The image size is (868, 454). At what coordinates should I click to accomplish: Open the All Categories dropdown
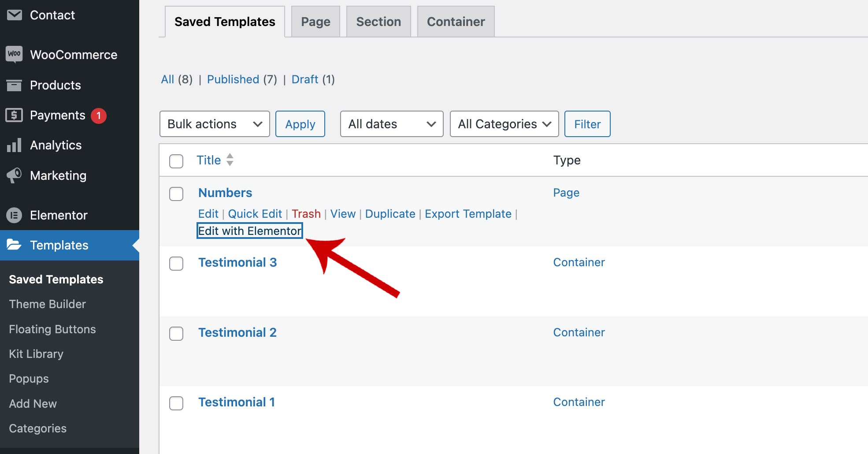[504, 124]
